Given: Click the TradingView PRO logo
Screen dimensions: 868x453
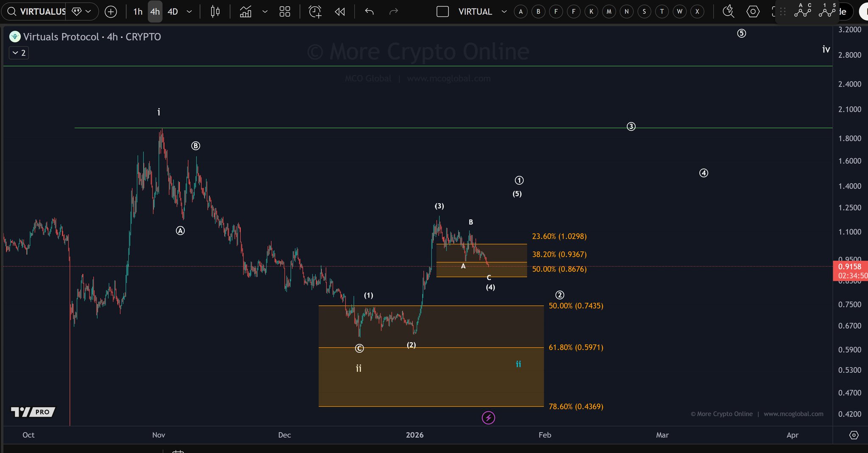Looking at the screenshot, I should pyautogui.click(x=33, y=412).
